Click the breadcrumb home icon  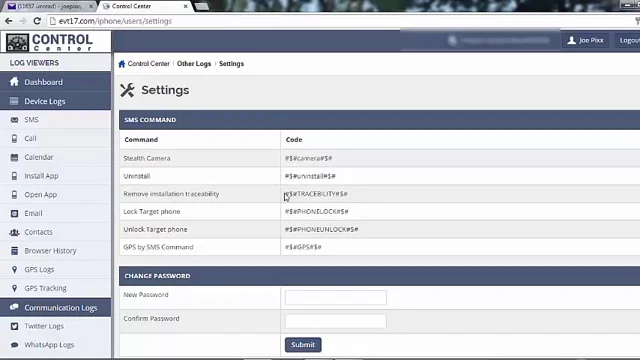click(x=122, y=64)
